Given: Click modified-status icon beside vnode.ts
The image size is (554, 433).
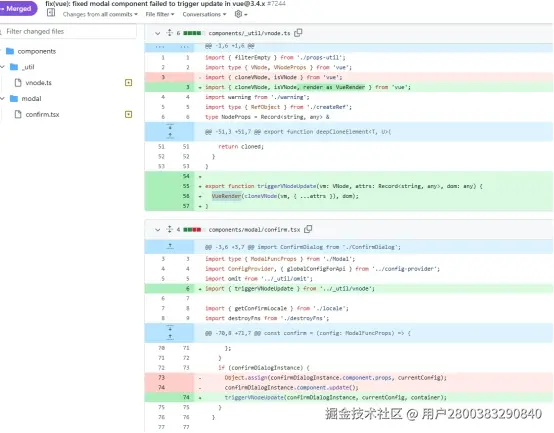Looking at the screenshot, I should point(129,83).
